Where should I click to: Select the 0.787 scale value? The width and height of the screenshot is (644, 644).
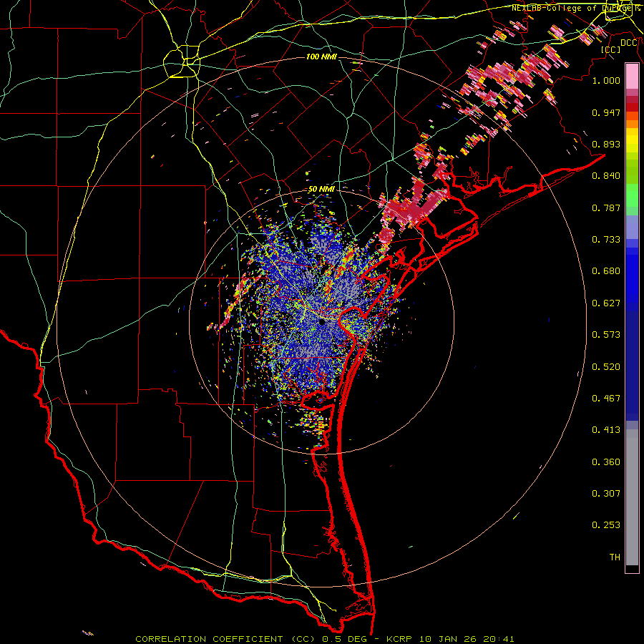click(x=606, y=208)
